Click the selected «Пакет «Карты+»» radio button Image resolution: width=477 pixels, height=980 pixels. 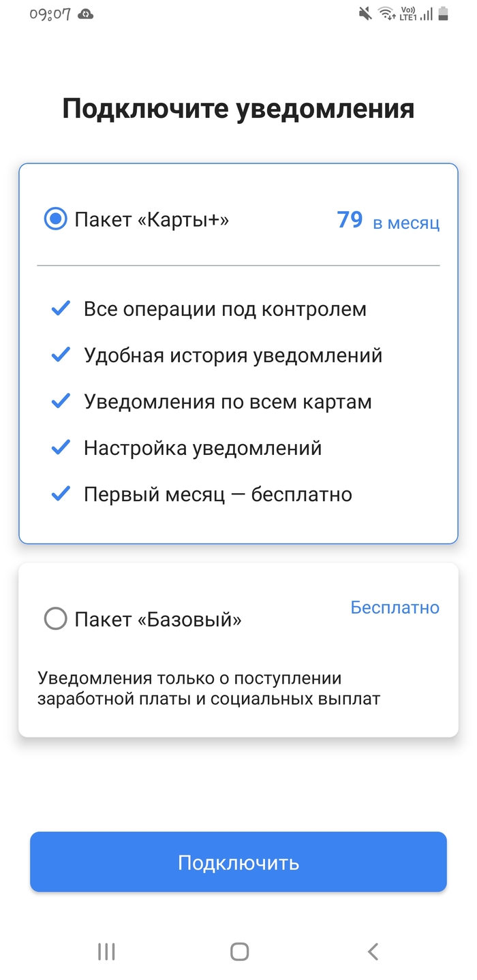coord(55,219)
